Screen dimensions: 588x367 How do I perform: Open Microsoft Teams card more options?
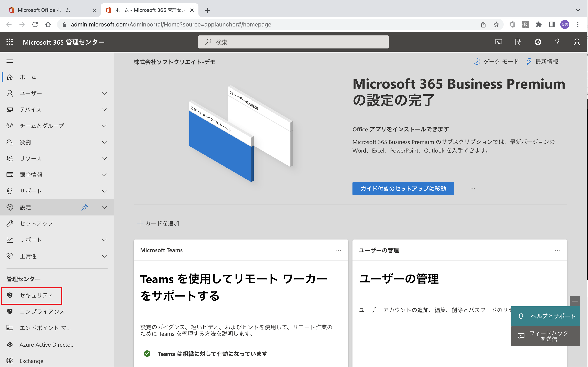(x=338, y=251)
